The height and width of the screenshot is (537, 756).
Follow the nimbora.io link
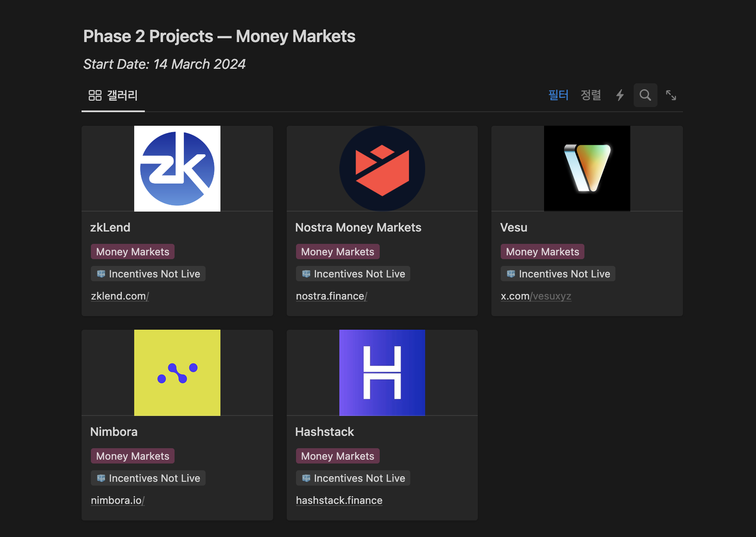coord(118,500)
